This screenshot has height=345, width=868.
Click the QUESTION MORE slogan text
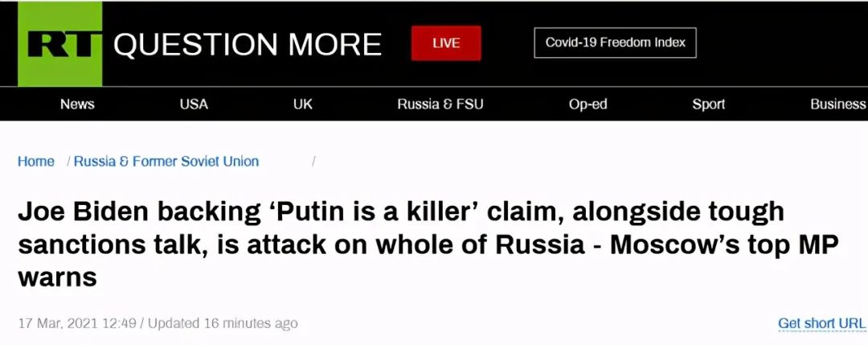tap(248, 44)
